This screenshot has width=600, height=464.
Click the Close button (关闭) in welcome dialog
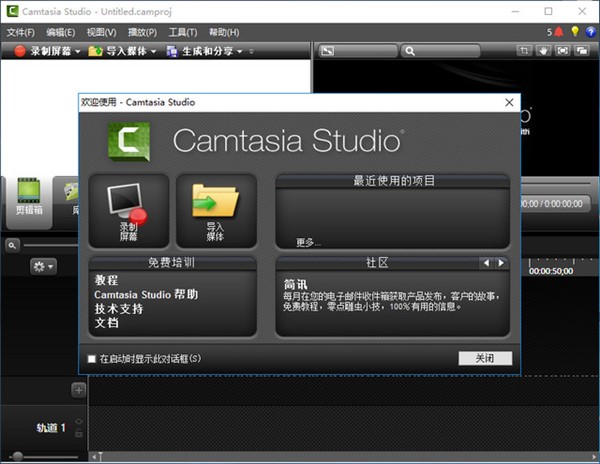485,358
